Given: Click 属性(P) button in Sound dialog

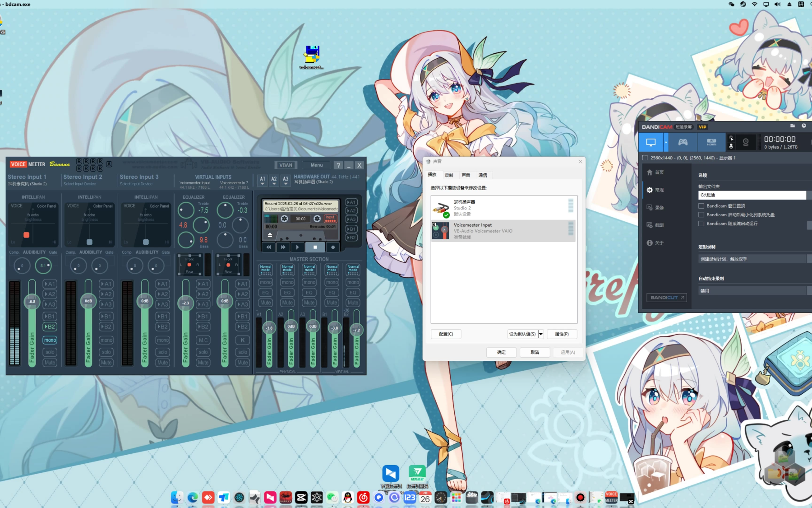Looking at the screenshot, I should (x=562, y=334).
